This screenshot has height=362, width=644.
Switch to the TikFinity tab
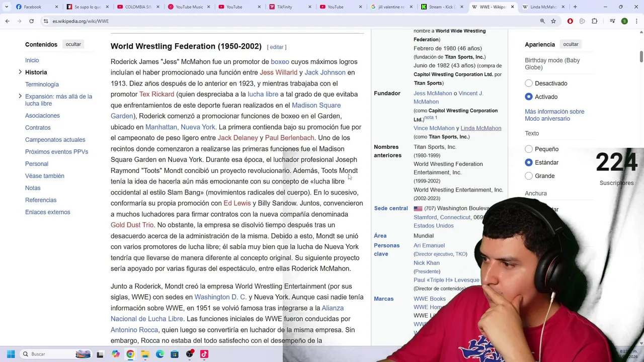(290, 7)
